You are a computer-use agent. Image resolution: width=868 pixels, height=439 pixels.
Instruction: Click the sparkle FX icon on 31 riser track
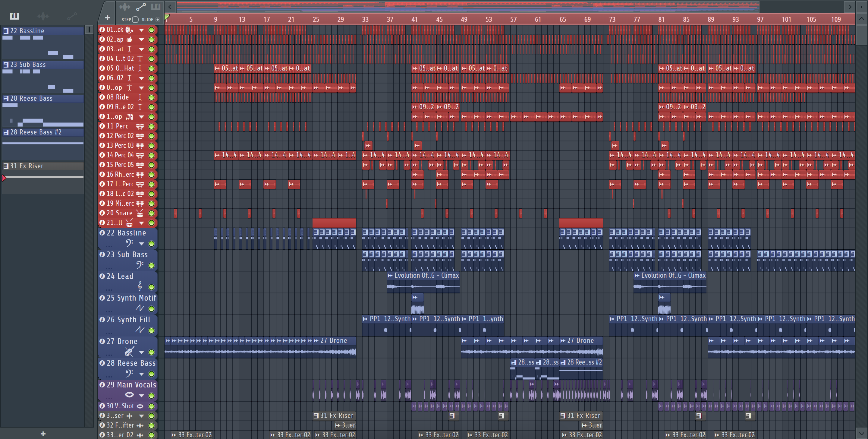(129, 416)
